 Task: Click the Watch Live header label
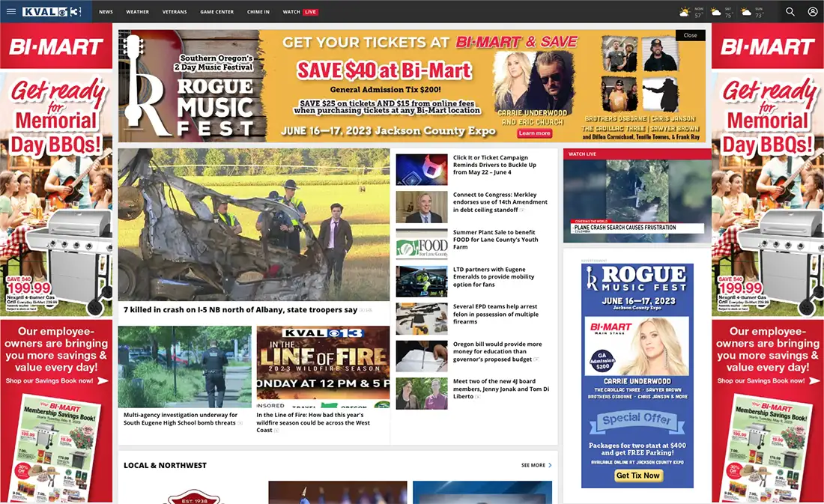pos(582,154)
